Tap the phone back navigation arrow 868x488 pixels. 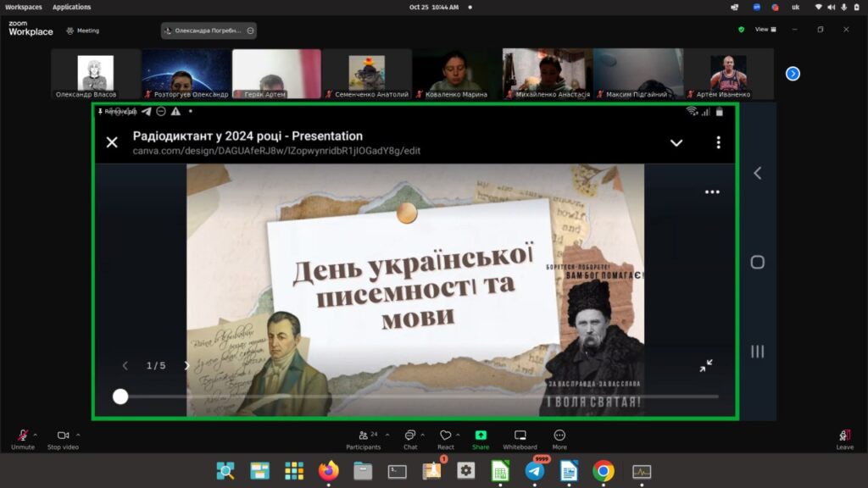tap(757, 173)
